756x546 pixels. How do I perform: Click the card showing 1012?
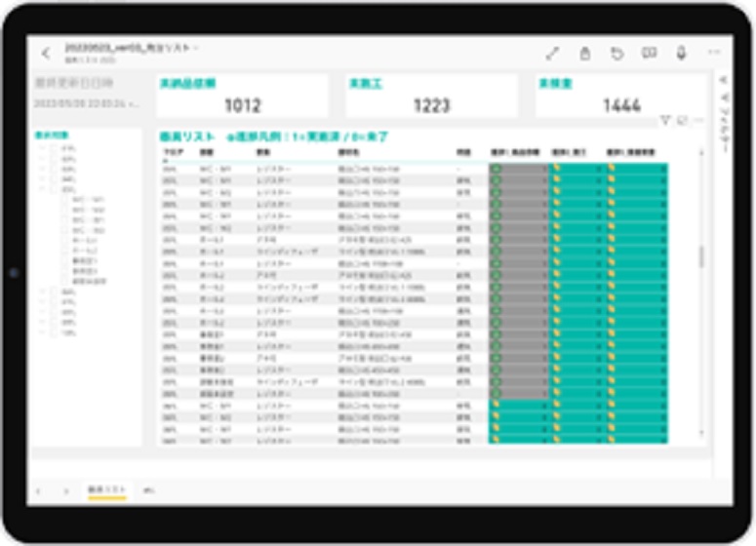pos(242,97)
